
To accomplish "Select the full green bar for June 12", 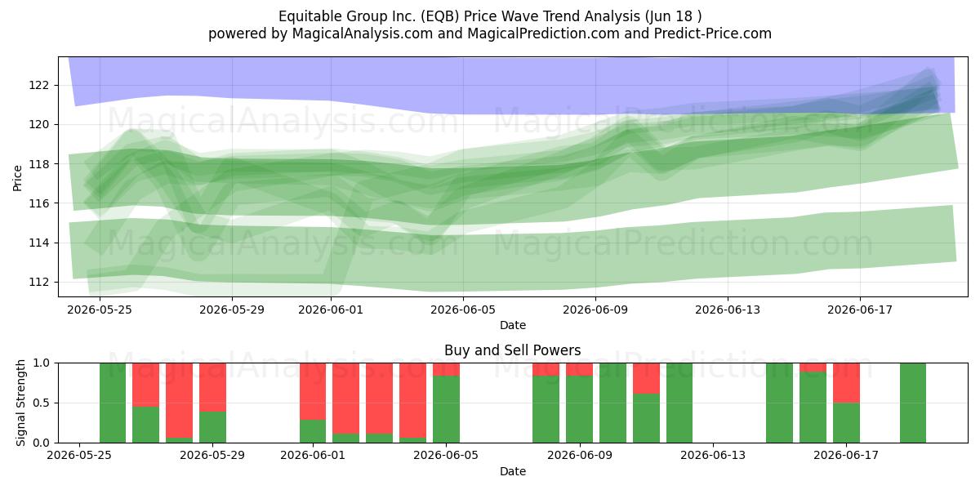I will click(679, 403).
